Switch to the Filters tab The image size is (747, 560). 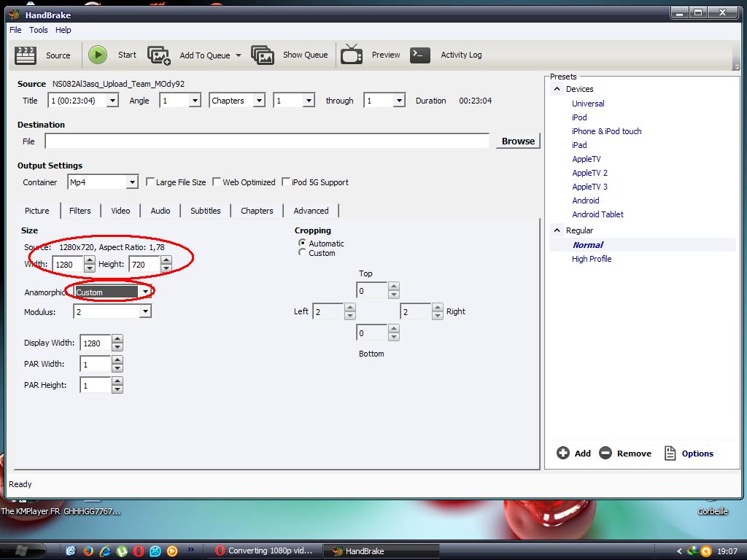[80, 211]
